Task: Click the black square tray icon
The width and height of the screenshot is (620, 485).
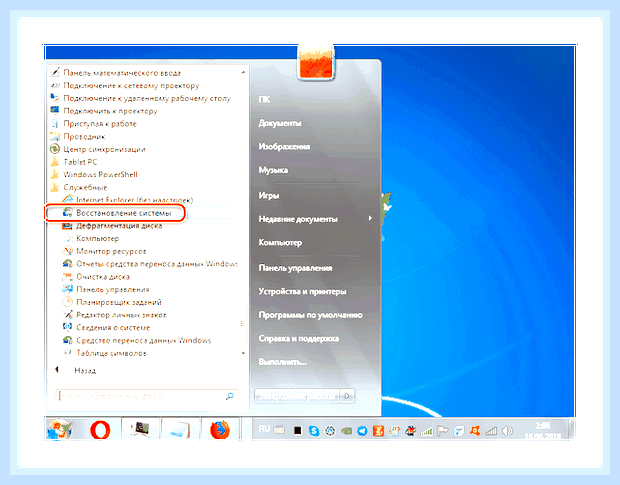Action: point(298,431)
